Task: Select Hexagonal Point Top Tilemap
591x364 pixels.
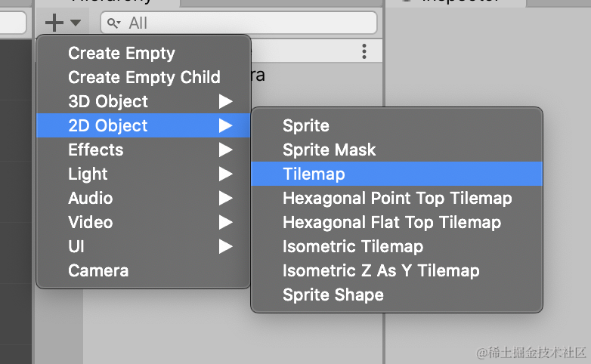Action: (397, 198)
